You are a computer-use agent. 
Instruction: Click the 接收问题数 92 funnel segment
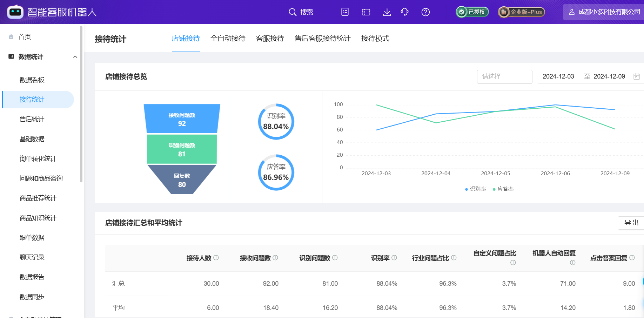point(182,119)
